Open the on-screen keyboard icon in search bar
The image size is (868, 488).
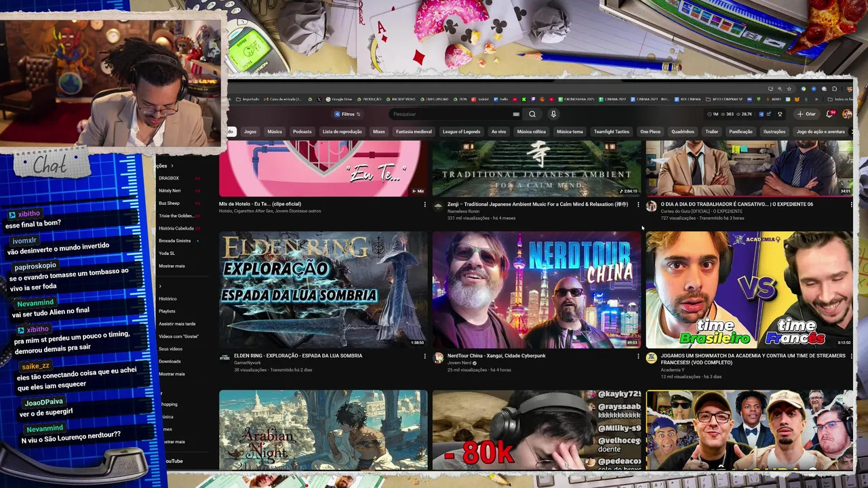(516, 114)
